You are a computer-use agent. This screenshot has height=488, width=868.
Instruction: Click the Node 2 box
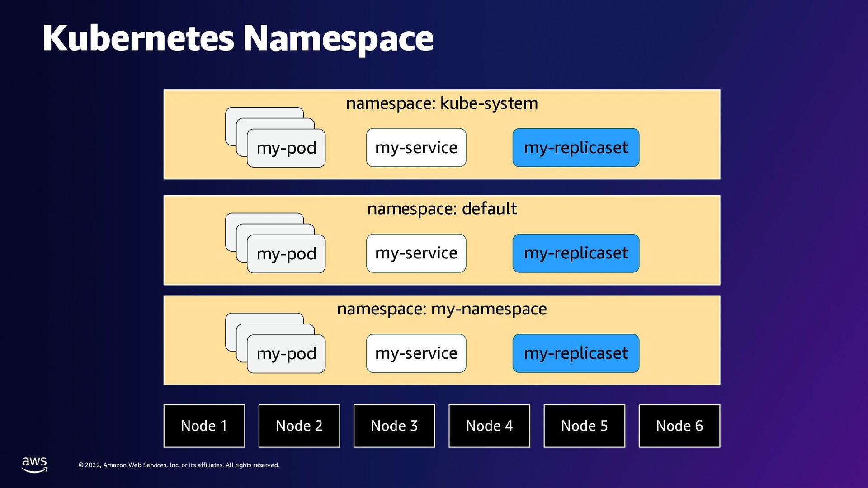(299, 426)
